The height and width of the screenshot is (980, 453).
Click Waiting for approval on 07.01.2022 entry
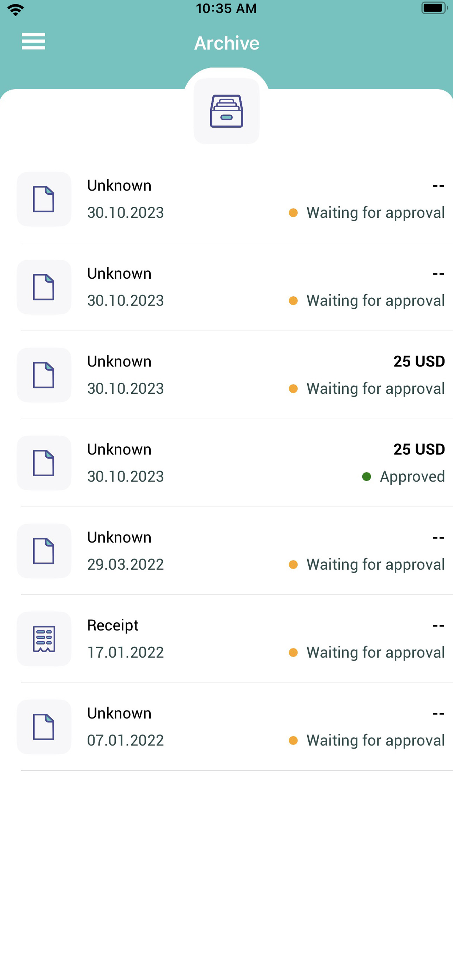[x=376, y=740]
